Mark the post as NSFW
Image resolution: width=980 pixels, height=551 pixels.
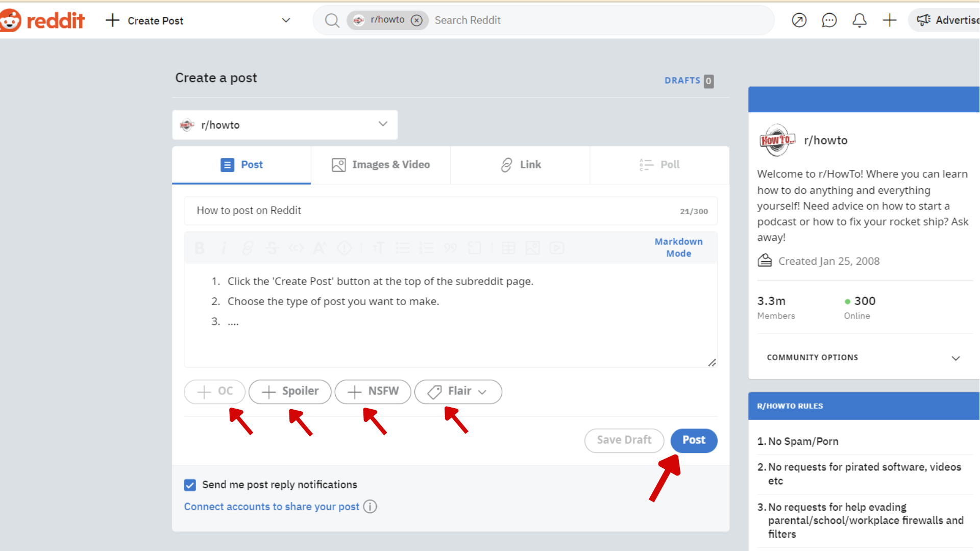click(373, 391)
